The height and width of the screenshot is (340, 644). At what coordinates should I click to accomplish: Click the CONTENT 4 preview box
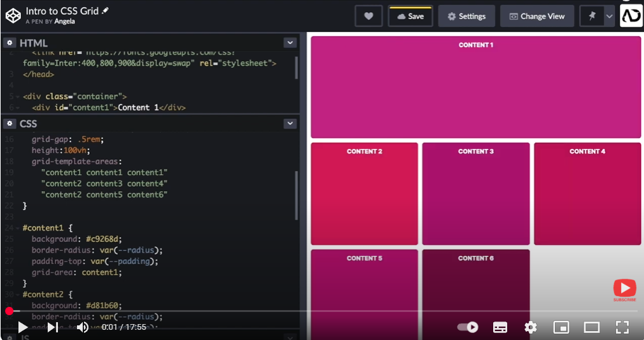[x=587, y=194]
